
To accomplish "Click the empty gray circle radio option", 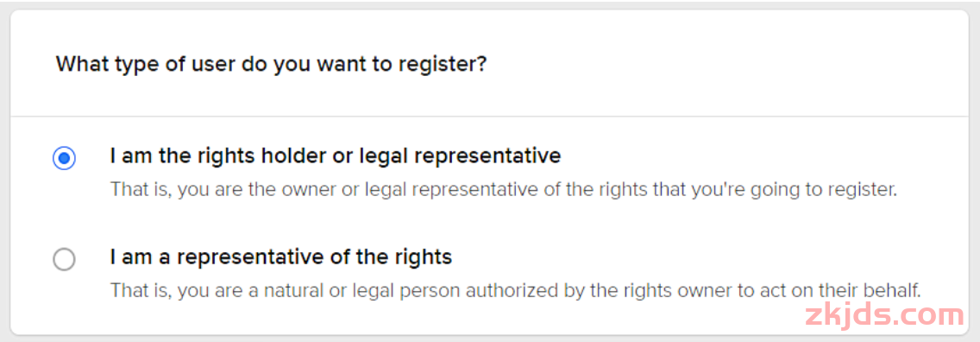I will click(64, 259).
